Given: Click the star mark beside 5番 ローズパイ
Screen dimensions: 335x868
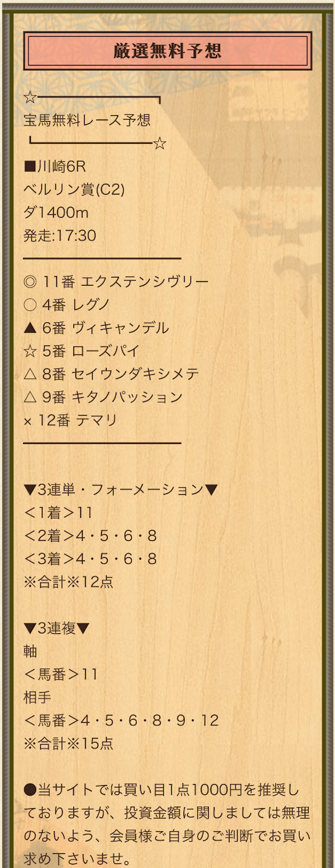Looking at the screenshot, I should [30, 351].
